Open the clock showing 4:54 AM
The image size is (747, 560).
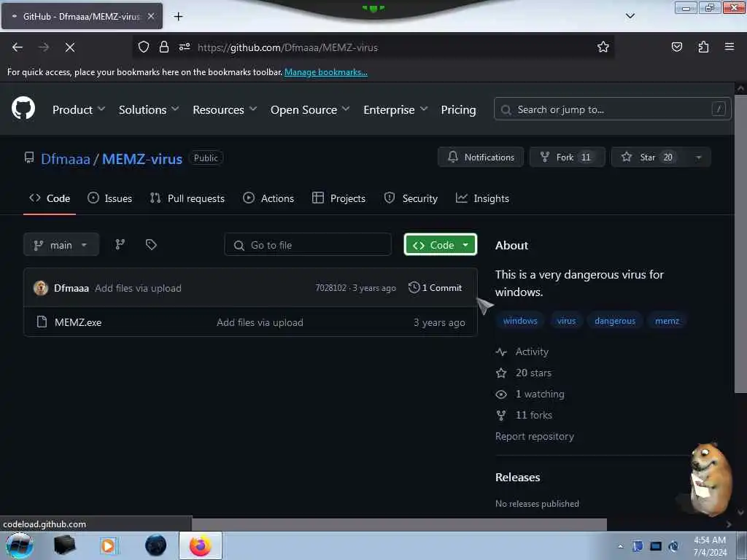pyautogui.click(x=710, y=546)
